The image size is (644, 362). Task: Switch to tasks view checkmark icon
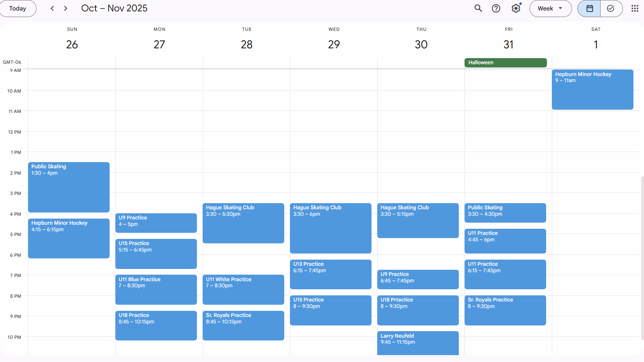click(x=611, y=9)
